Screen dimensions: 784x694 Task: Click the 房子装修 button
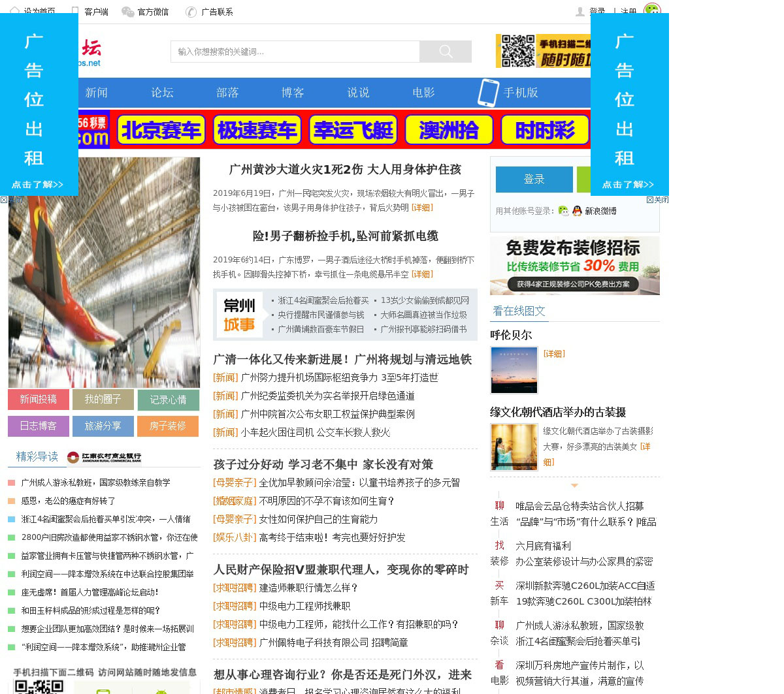point(168,426)
